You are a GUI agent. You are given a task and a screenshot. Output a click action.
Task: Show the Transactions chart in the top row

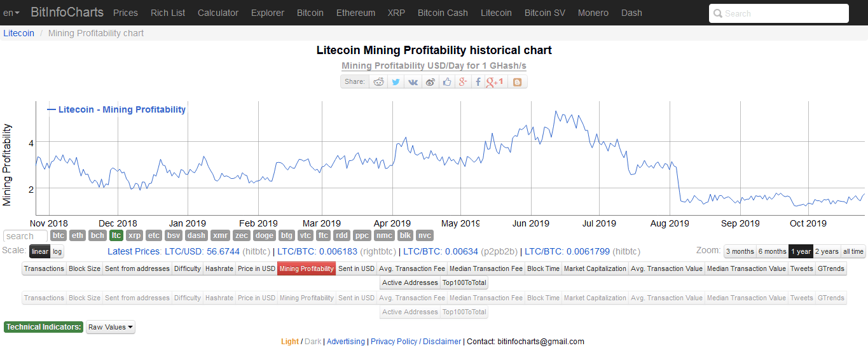point(44,268)
